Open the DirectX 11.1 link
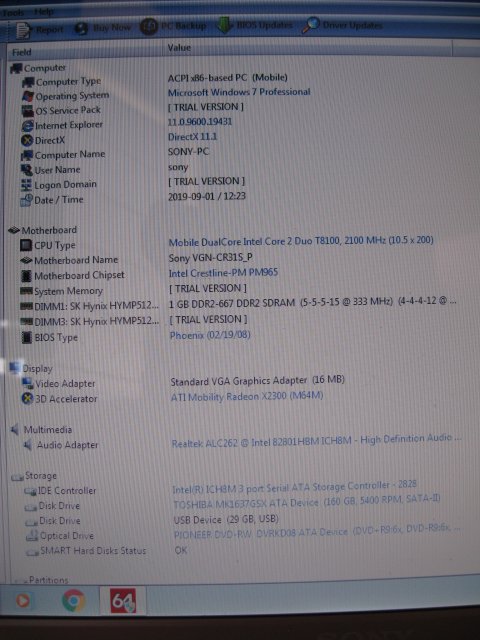 pyautogui.click(x=192, y=137)
